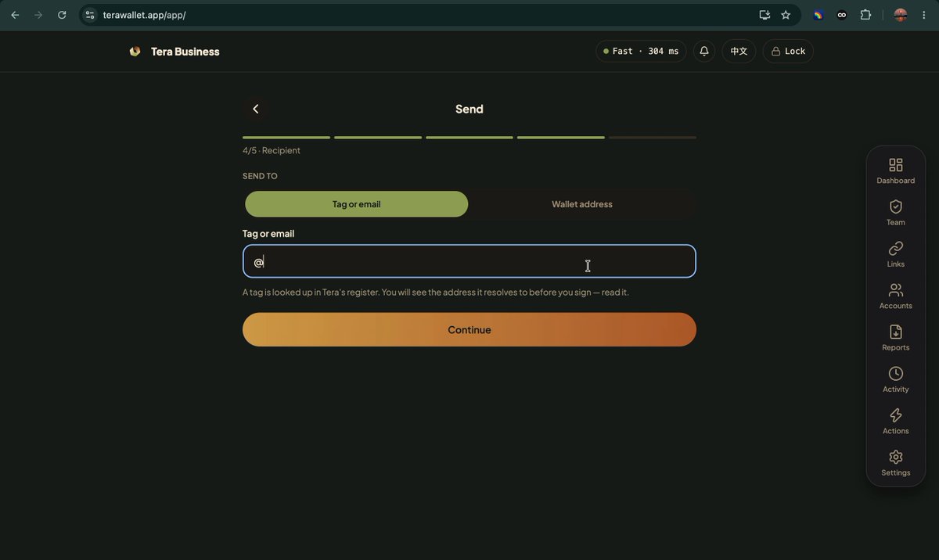Click the Fast 304 ms network status
Screen dimensions: 939x560
pyautogui.click(x=641, y=52)
